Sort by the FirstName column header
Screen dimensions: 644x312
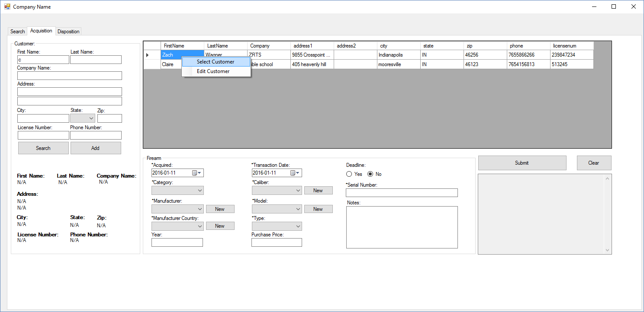click(x=182, y=46)
